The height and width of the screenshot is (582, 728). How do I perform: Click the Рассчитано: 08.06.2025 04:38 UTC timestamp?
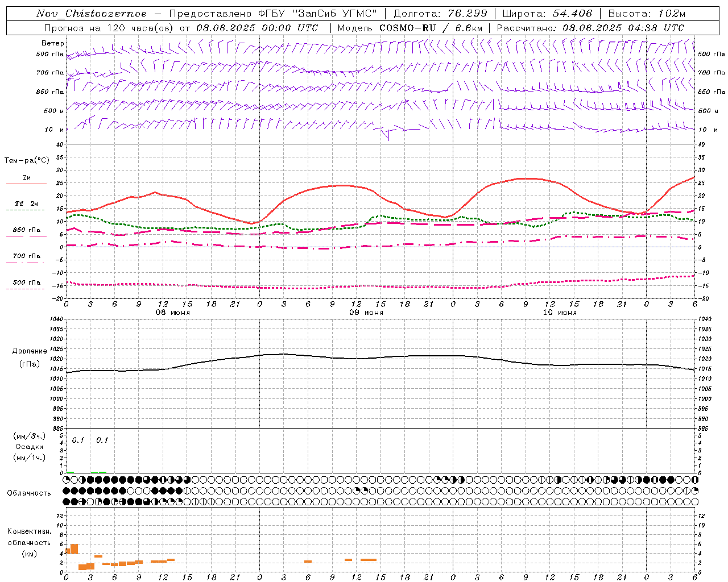click(590, 28)
